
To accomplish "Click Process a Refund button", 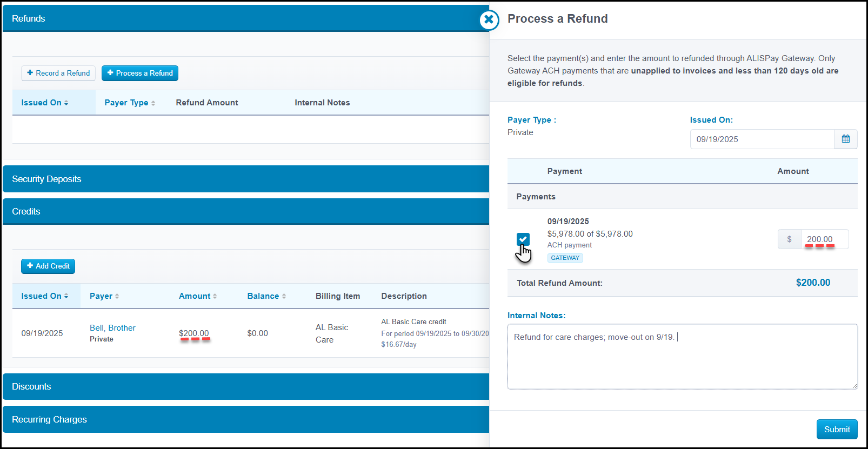I will click(x=140, y=73).
